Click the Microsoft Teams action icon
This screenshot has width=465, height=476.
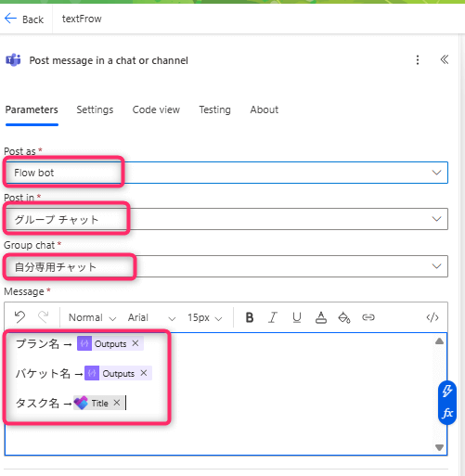click(13, 60)
